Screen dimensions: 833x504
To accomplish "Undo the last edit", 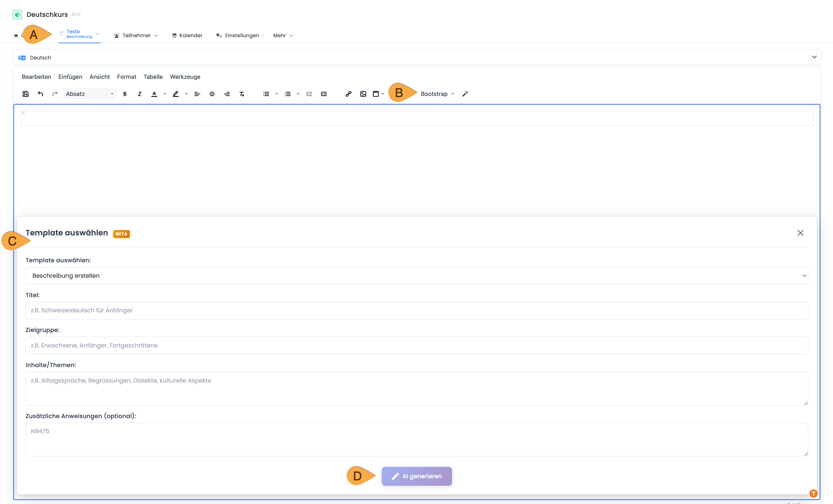I will click(x=40, y=94).
